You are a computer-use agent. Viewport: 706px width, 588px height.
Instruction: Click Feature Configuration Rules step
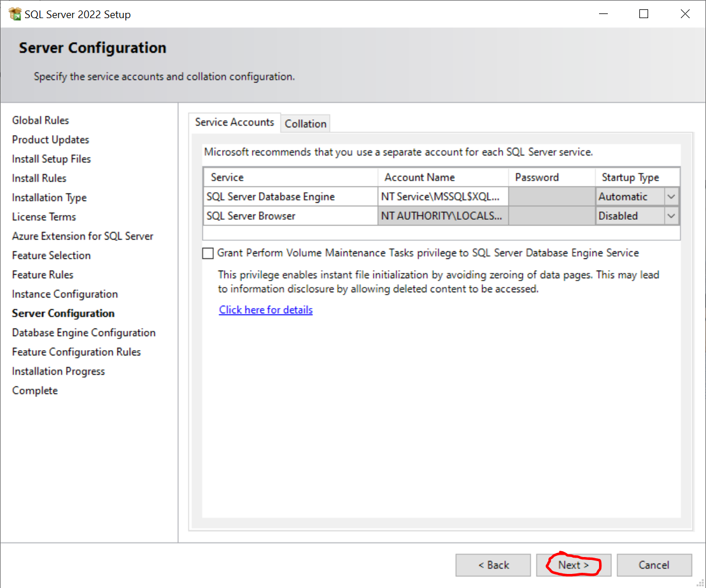(77, 352)
